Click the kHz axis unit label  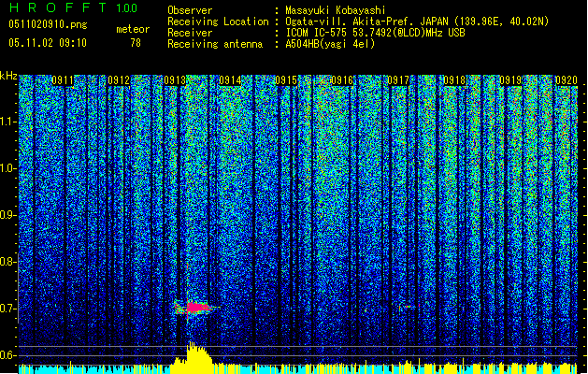pyautogui.click(x=8, y=76)
